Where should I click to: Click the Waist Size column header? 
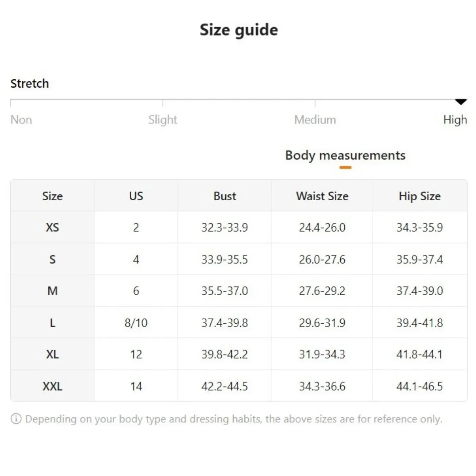[322, 196]
